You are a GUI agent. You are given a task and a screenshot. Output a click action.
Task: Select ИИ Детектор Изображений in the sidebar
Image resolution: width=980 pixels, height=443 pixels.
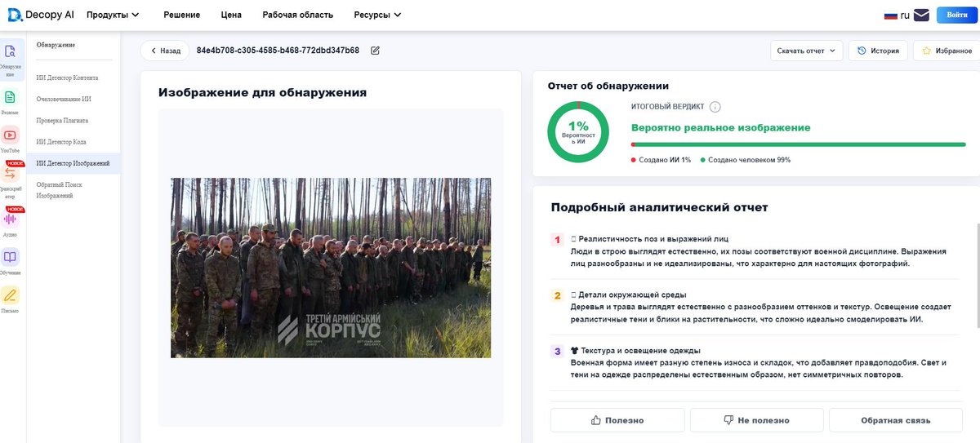[73, 163]
